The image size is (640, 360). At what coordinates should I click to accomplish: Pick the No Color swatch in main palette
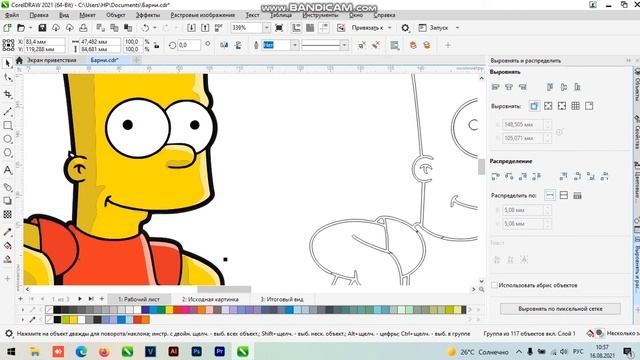49,310
